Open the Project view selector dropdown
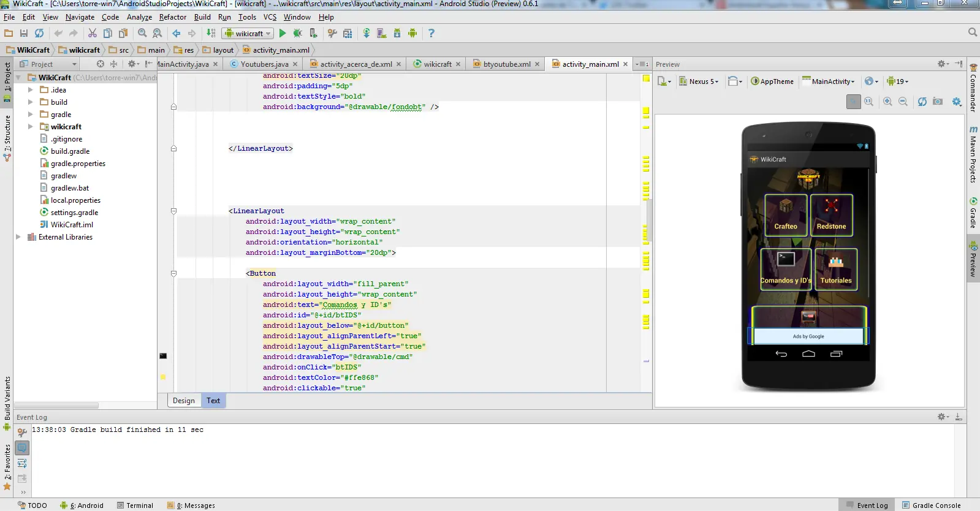The height and width of the screenshot is (511, 980). click(x=48, y=64)
